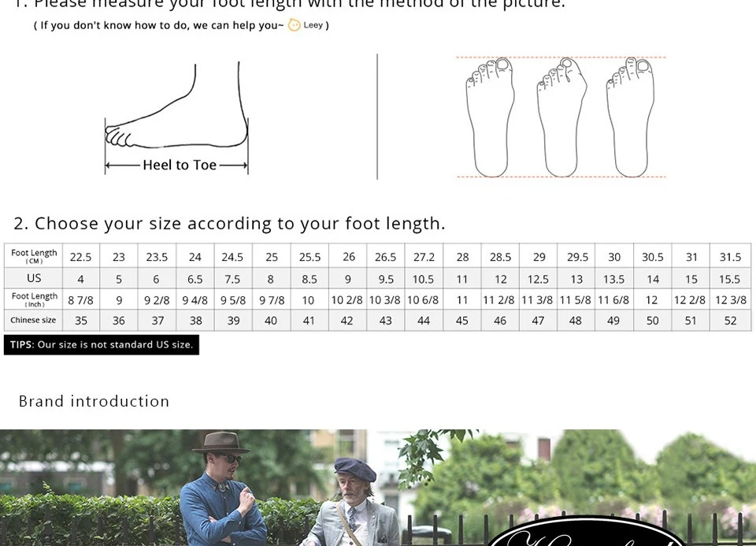The width and height of the screenshot is (756, 546).
Task: Click the 'Foot Length (inch)' row header
Action: pyautogui.click(x=33, y=299)
